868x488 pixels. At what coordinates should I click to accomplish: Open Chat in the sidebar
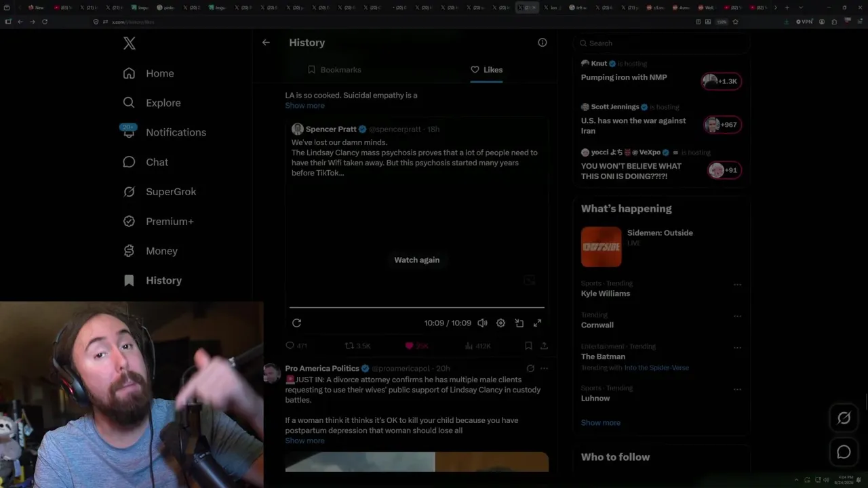pos(146,162)
